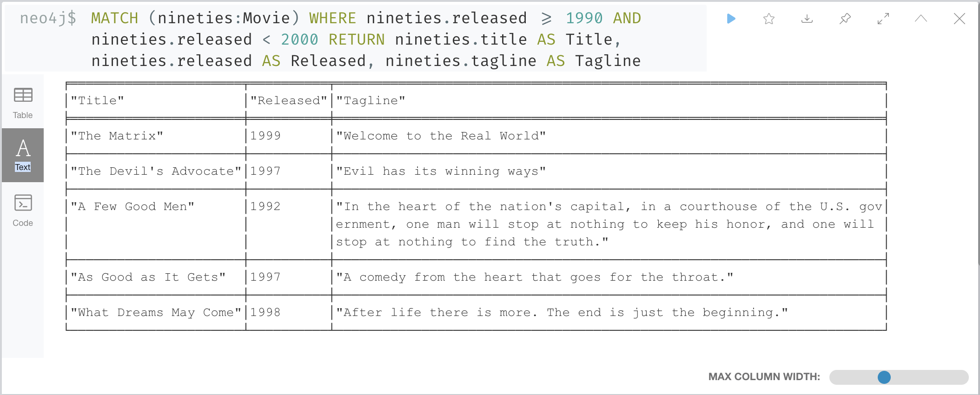Save query as favorite with star icon
This screenshot has width=980, height=395.
(x=769, y=19)
